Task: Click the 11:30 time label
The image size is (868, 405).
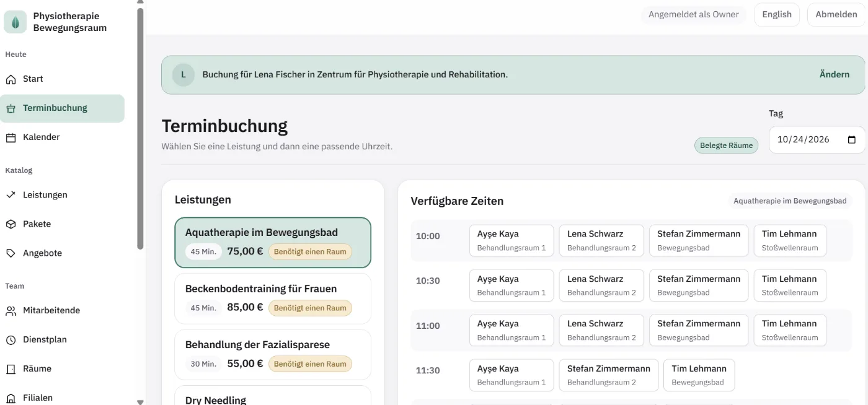Action: pos(428,370)
